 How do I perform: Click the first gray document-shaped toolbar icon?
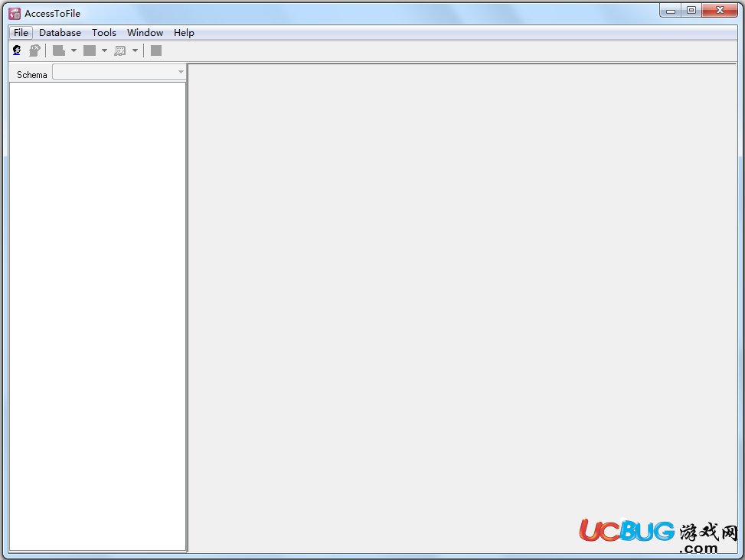coord(59,50)
